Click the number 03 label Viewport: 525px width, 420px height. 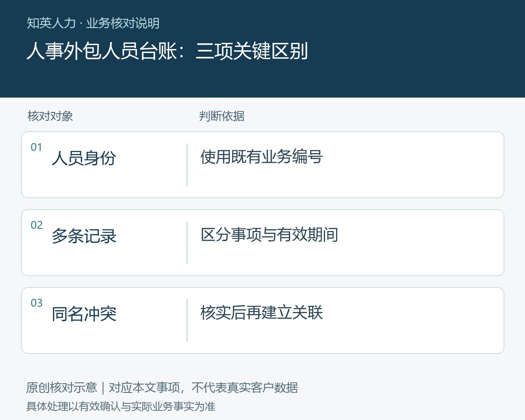[36, 303]
